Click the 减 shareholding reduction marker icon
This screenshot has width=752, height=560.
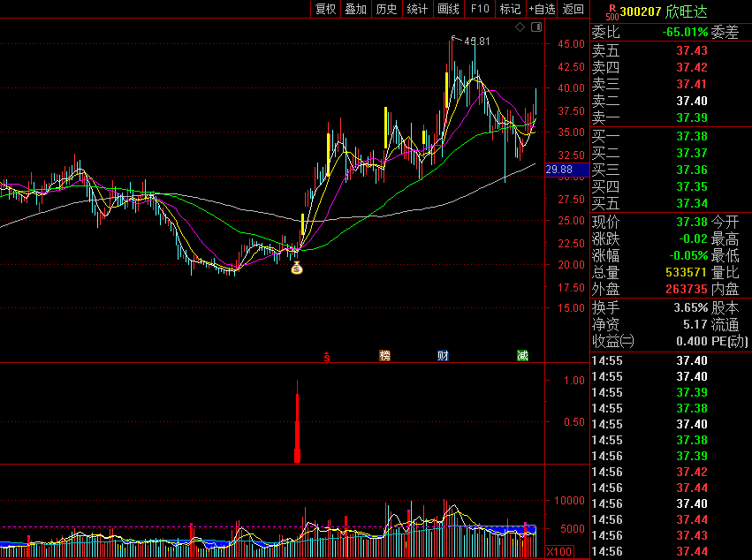(522, 356)
